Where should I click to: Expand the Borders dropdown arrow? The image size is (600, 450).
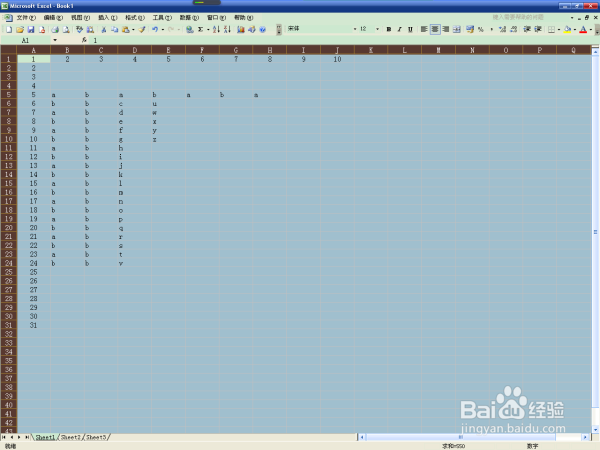(x=559, y=29)
